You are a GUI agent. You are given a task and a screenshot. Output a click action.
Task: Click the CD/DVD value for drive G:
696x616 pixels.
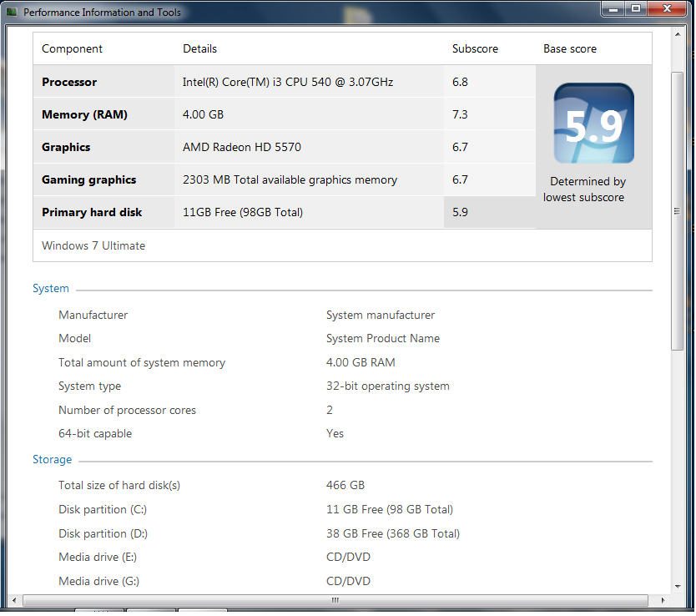click(348, 582)
